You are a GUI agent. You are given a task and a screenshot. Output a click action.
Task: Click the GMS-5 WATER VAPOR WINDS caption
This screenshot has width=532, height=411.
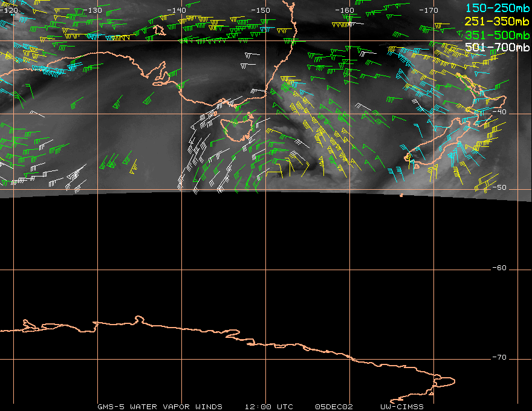[x=160, y=407]
